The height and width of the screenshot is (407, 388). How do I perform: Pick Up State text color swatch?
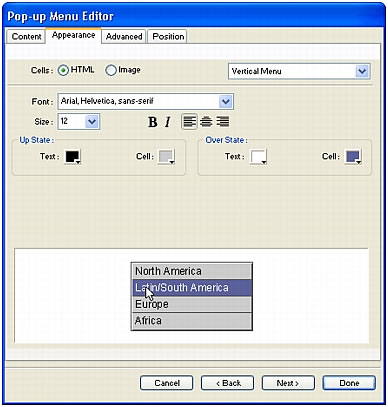[73, 157]
